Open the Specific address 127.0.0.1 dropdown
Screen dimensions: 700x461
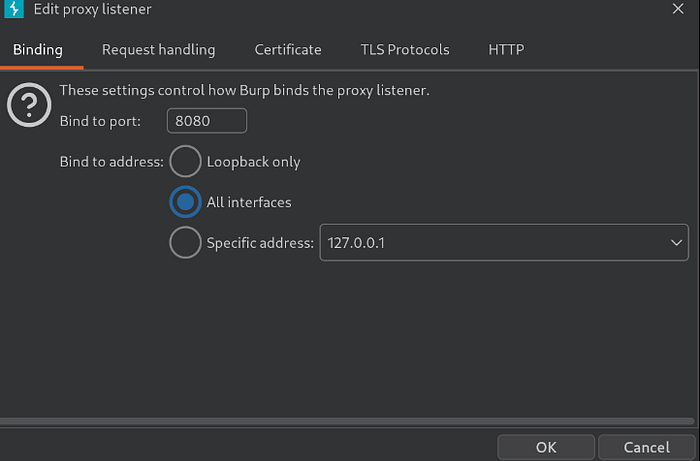(504, 243)
